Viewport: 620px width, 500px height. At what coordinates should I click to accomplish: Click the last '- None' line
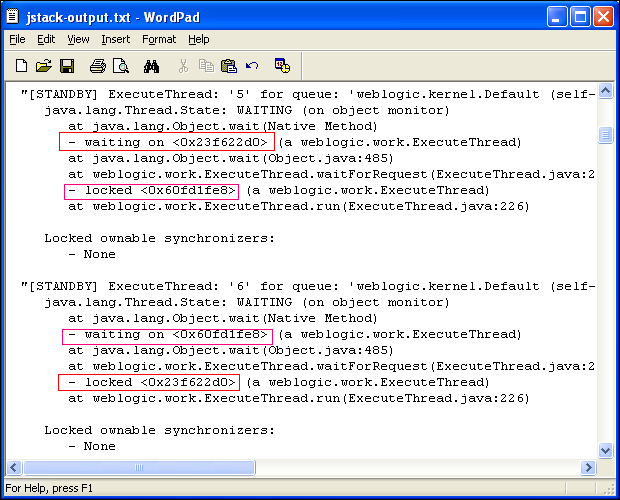click(x=92, y=446)
